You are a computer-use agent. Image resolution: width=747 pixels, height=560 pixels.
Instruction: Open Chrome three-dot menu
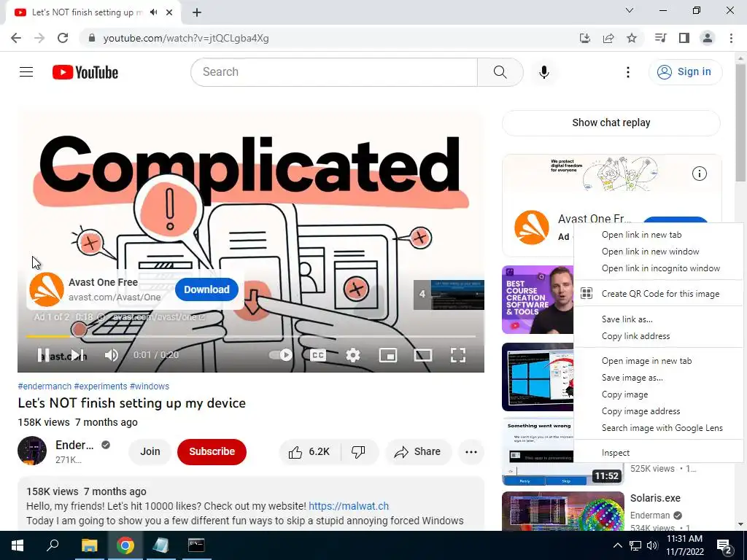731,38
